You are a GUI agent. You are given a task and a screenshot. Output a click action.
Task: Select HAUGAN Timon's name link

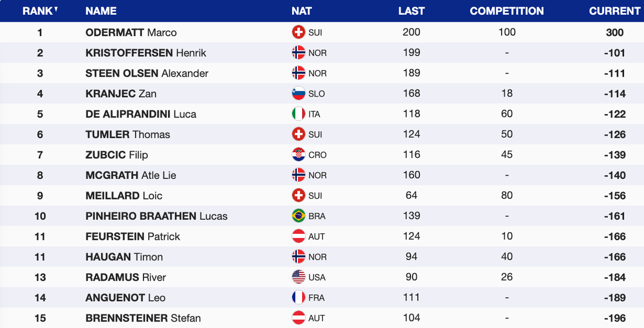pos(124,257)
